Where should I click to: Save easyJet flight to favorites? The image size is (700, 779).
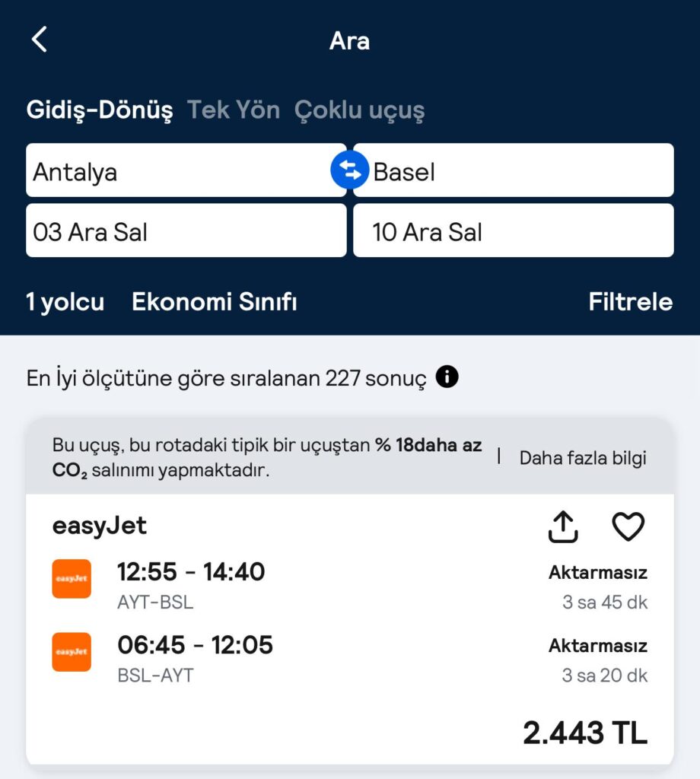pos(628,526)
